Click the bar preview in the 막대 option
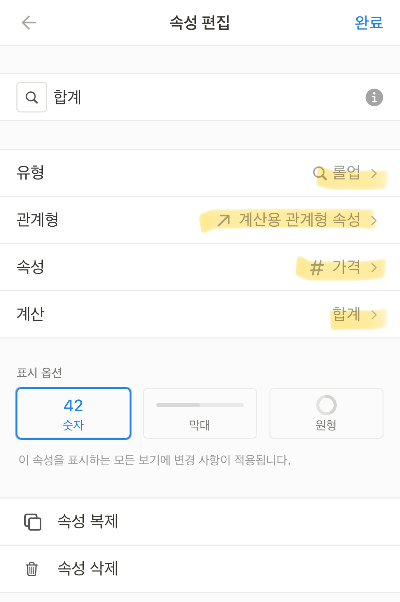 tap(200, 405)
